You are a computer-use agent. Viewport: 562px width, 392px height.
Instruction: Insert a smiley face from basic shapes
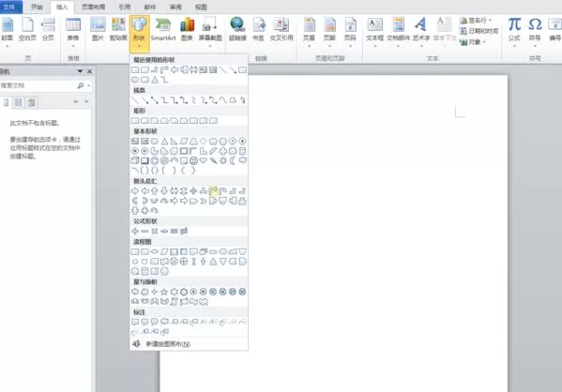[193, 161]
